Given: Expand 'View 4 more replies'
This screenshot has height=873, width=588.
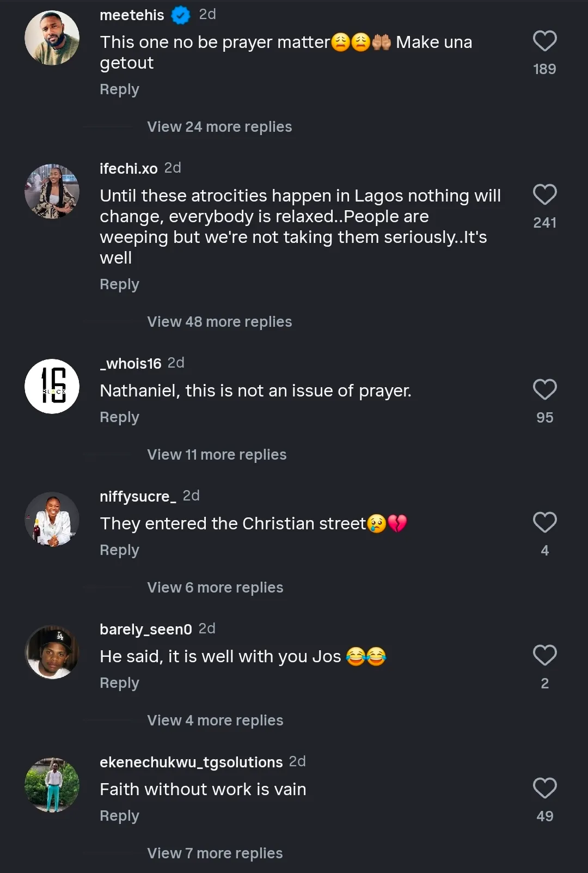Looking at the screenshot, I should pyautogui.click(x=215, y=721).
